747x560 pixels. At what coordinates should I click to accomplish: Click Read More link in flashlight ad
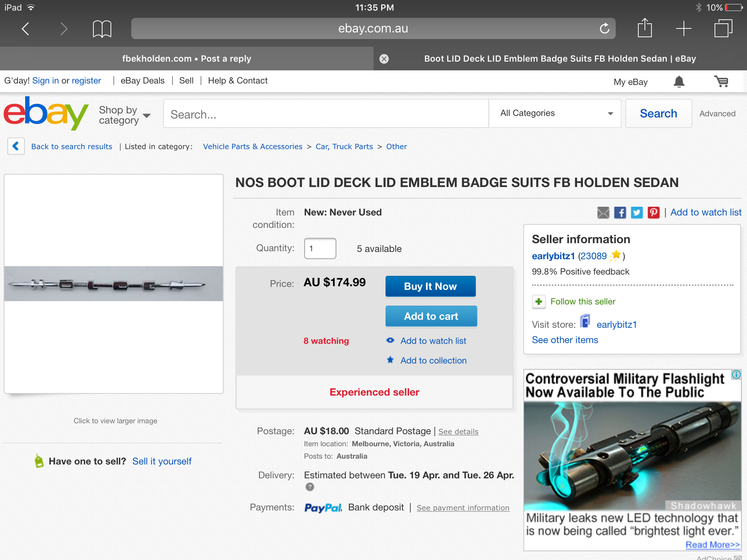point(713,545)
